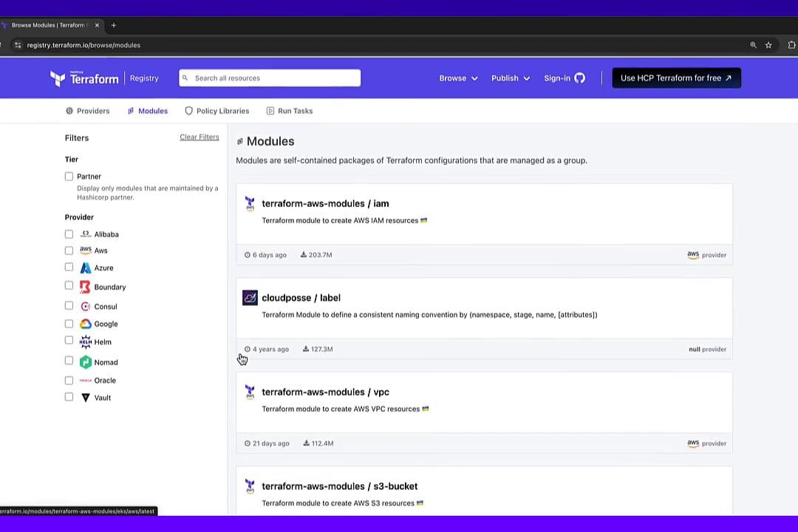Viewport: 798px width, 532px height.
Task: Close the Browse Modules browser tab
Action: click(x=97, y=25)
